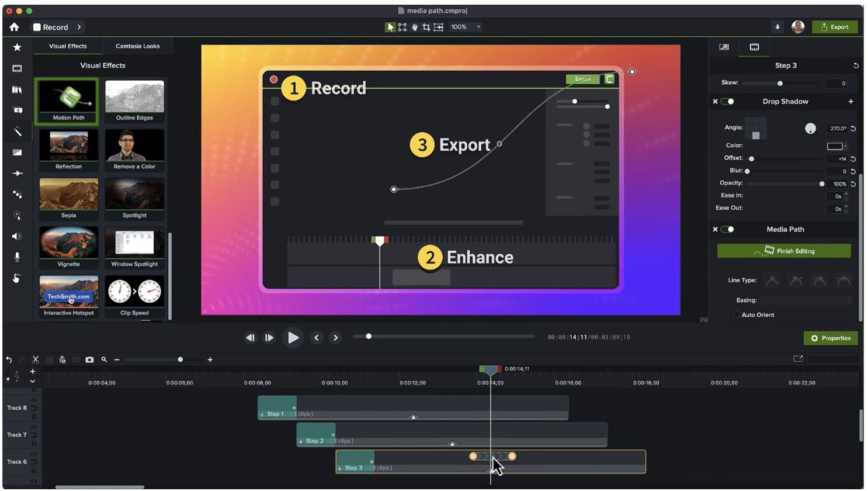The height and width of the screenshot is (491, 868).
Task: Click the Skew slider handle
Action: [x=780, y=84]
